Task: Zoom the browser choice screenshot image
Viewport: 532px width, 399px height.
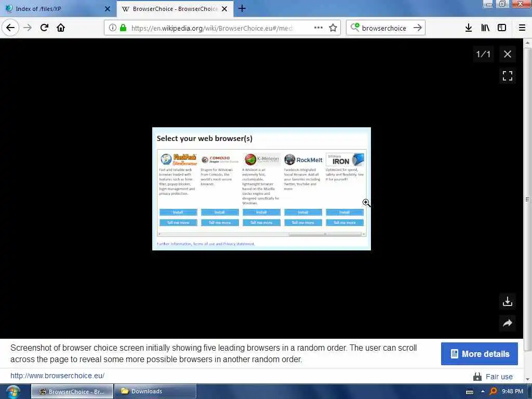Action: [x=261, y=189]
